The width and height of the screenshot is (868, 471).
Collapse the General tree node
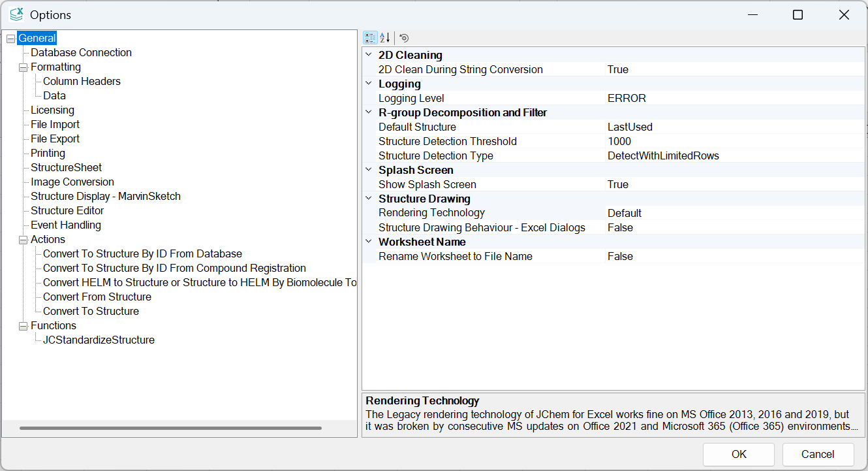(x=10, y=39)
